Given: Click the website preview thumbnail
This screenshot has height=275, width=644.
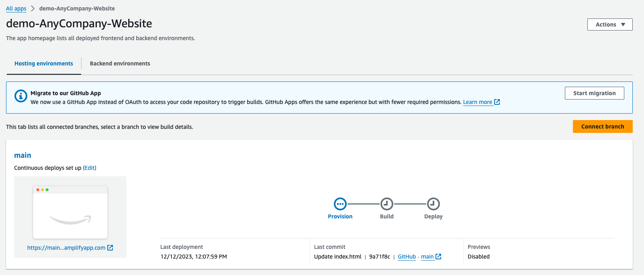Looking at the screenshot, I should 70,212.
